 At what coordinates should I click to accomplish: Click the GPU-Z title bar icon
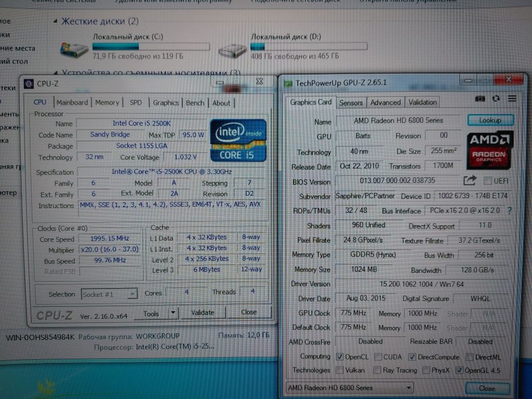pos(288,83)
